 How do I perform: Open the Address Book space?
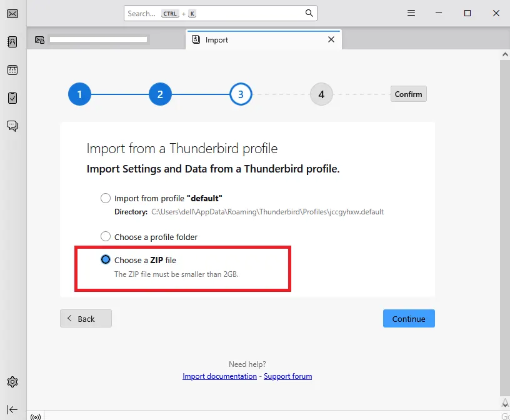[12, 41]
